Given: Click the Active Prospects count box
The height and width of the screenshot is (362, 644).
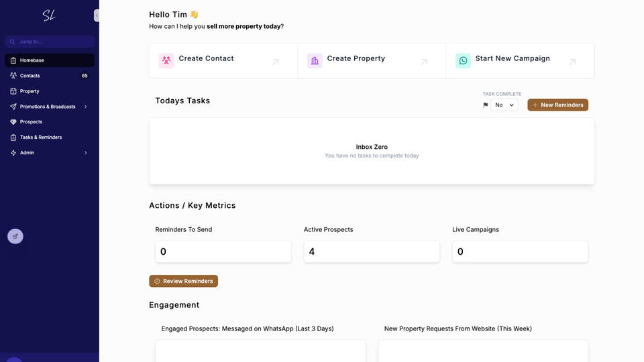Looking at the screenshot, I should [x=372, y=251].
